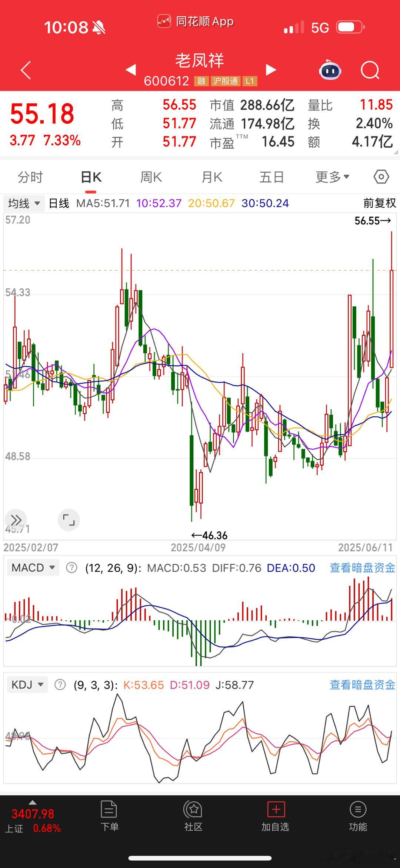Tap the purple MA10 value 52.37

coord(159,203)
